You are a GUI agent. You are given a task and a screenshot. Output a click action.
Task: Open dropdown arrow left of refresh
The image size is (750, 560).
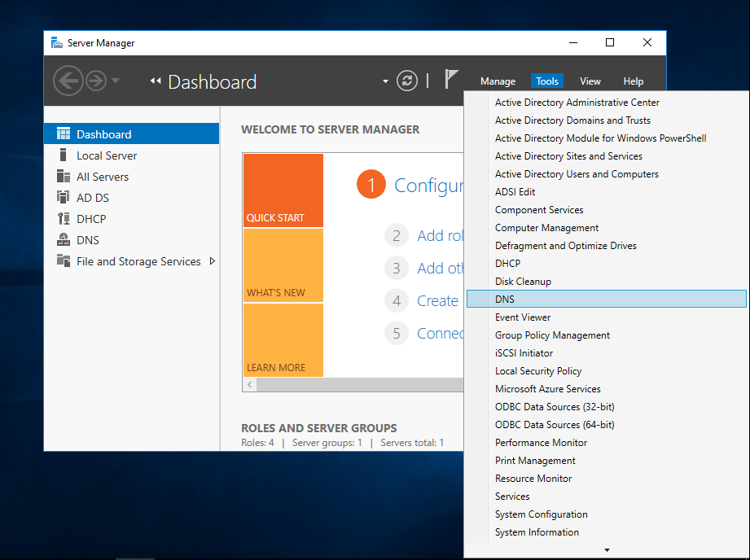pyautogui.click(x=385, y=81)
